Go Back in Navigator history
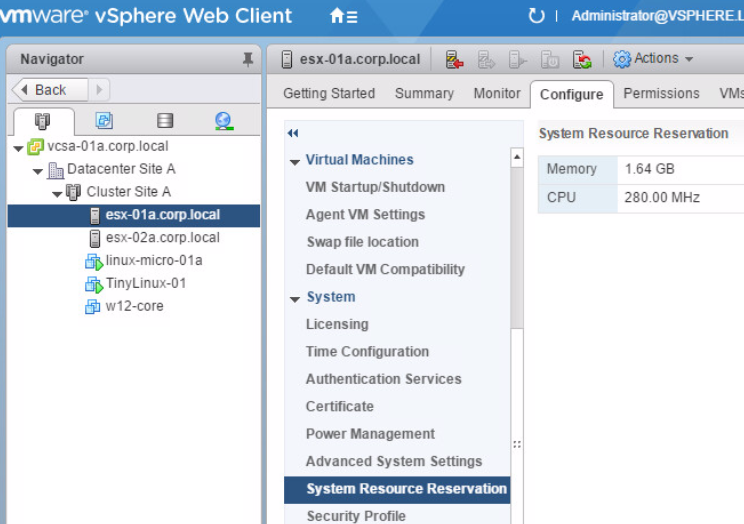 pyautogui.click(x=50, y=90)
